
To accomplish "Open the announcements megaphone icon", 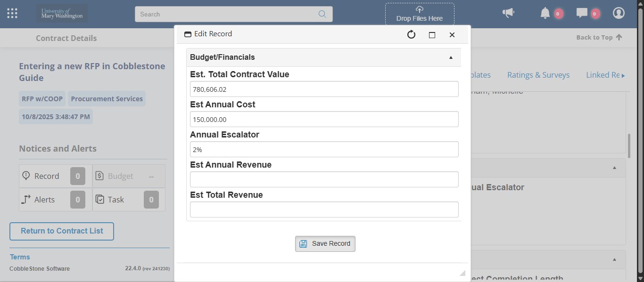I will coord(508,13).
